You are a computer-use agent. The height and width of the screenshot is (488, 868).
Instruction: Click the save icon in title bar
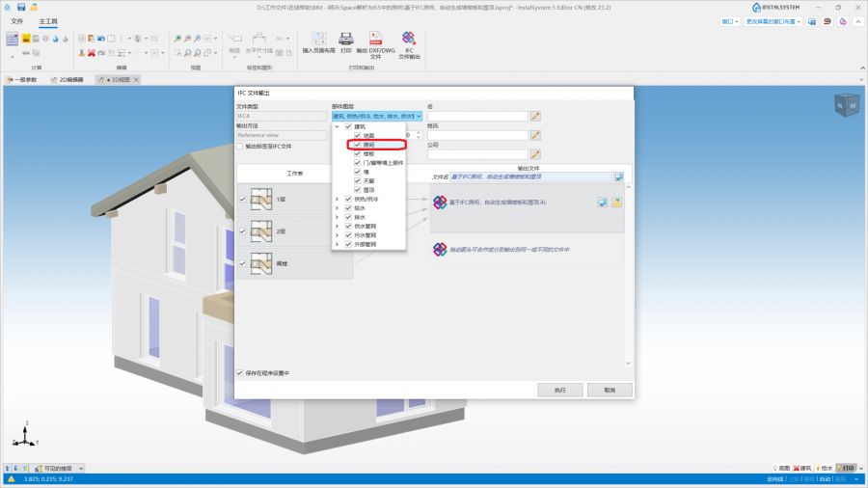(21, 7)
